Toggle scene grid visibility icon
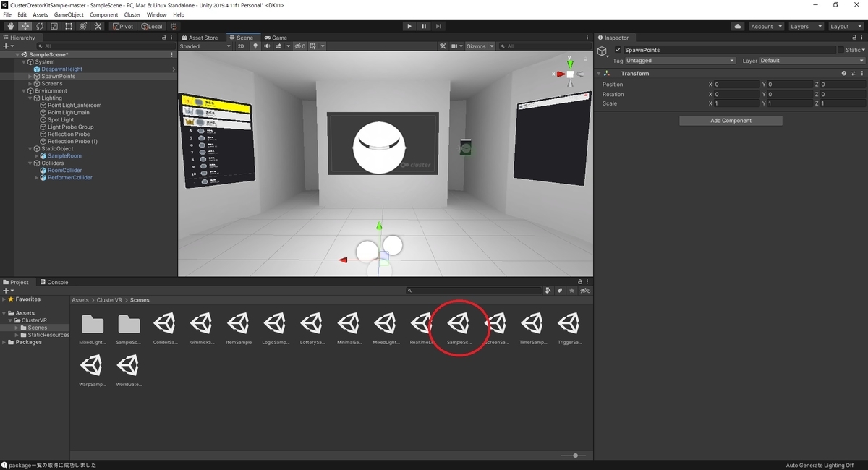Screen dimensions: 868x470 (x=315, y=46)
